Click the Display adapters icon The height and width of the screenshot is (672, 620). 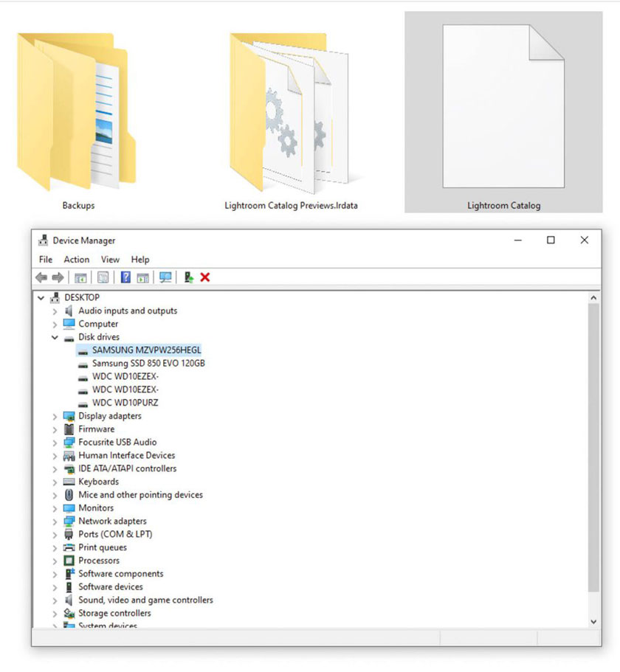point(69,416)
